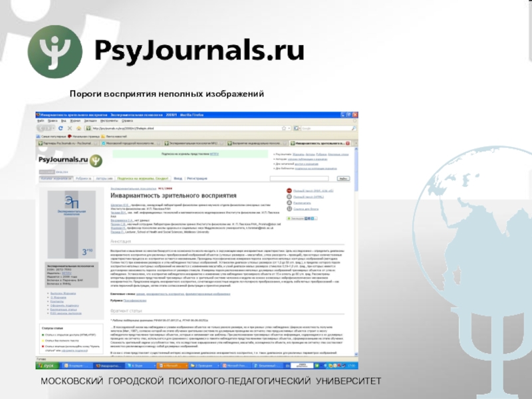Open the Авторы site tab
Screen dimensions: 532x399
pyautogui.click(x=104, y=178)
